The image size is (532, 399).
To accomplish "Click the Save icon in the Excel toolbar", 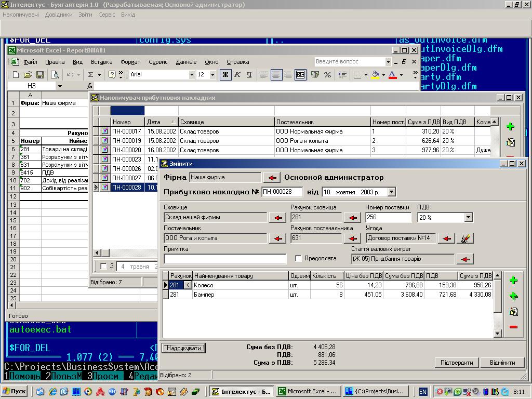I will point(40,75).
